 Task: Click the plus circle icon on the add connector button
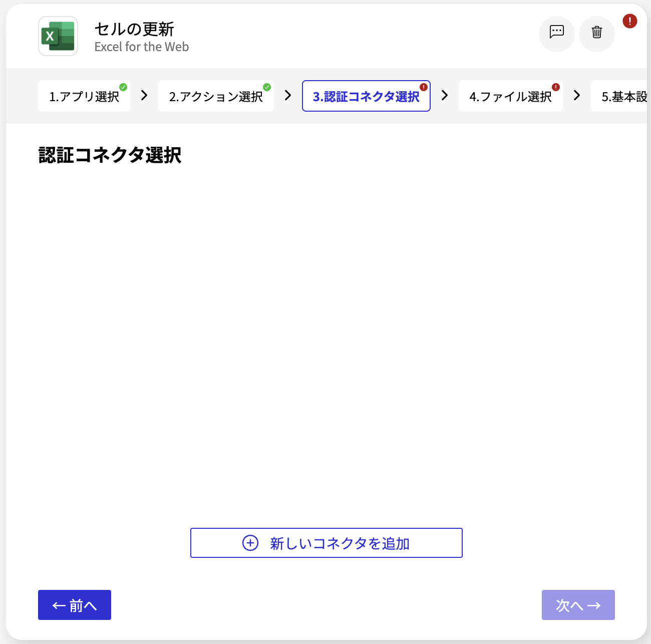click(x=250, y=543)
